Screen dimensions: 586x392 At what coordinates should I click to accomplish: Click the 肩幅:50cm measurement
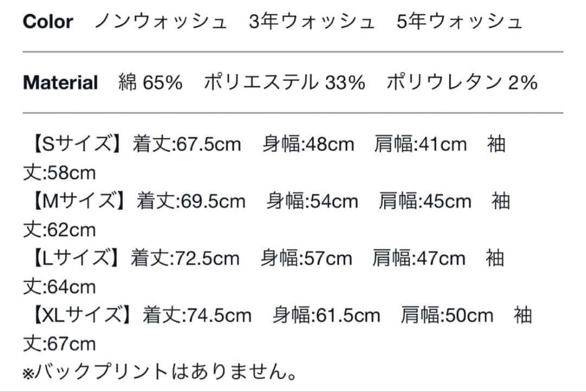[x=447, y=316]
